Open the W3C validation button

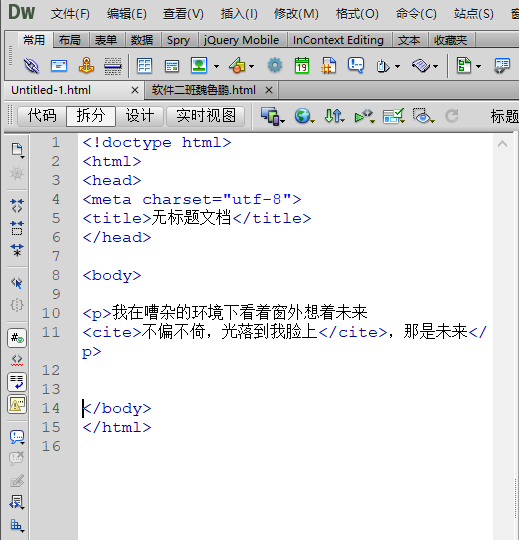coord(364,116)
